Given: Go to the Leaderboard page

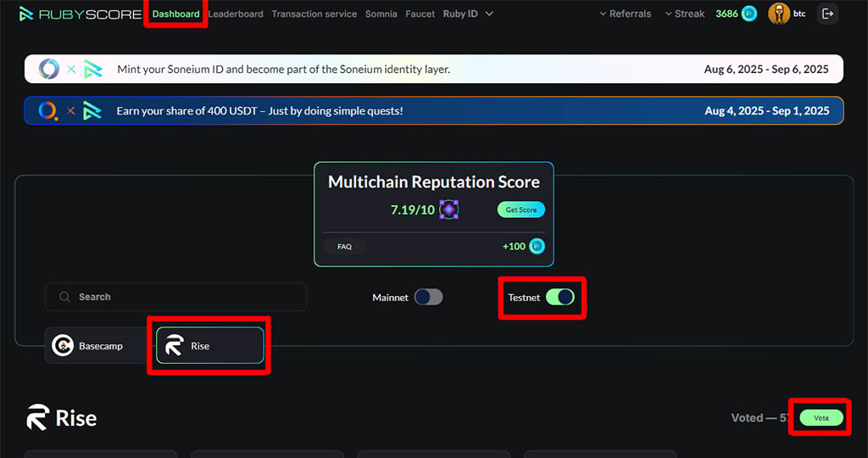Looking at the screenshot, I should coord(236,14).
